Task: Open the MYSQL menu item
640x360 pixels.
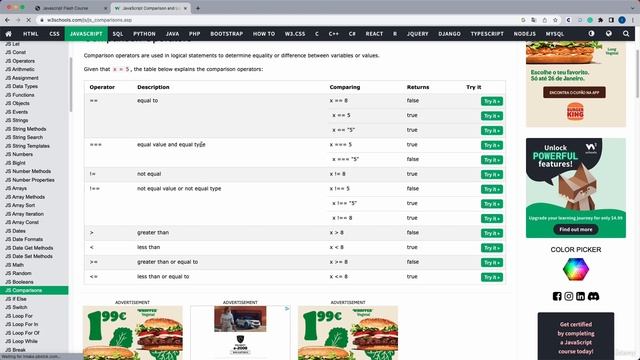Action: coord(555,34)
